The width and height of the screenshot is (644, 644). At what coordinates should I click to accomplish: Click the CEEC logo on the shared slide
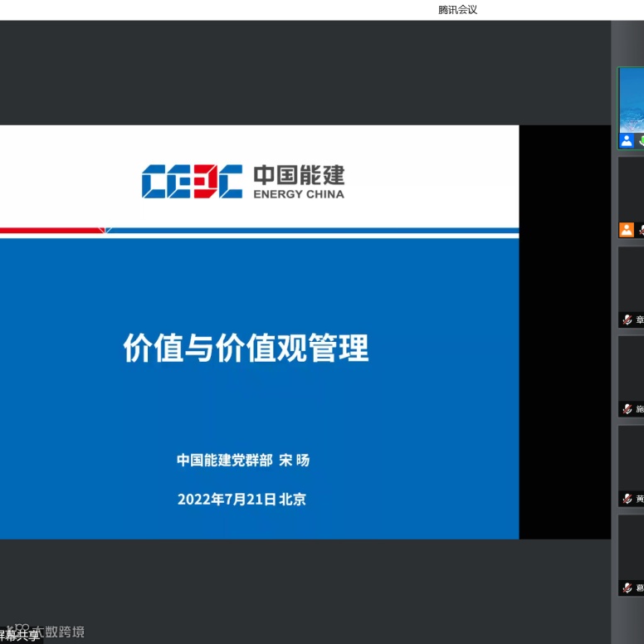(x=192, y=181)
